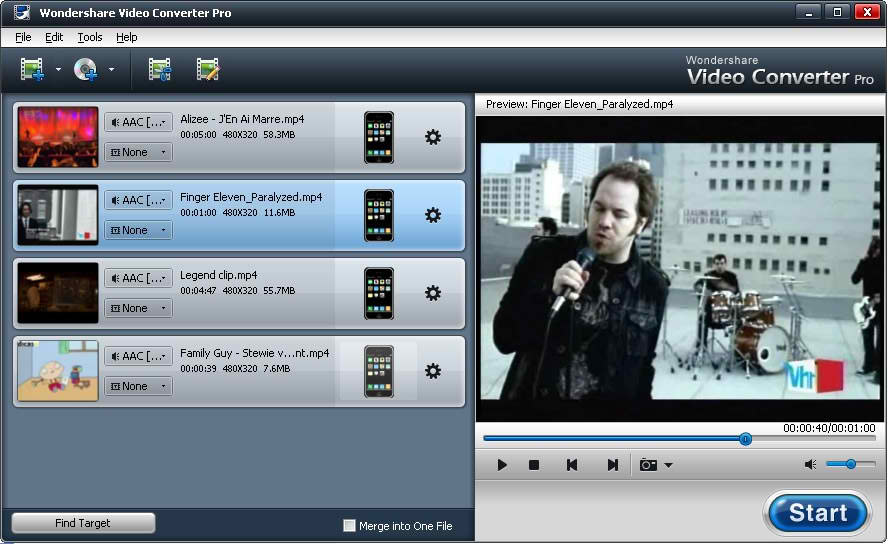This screenshot has width=888, height=544.
Task: Click the Find Target button
Action: [x=83, y=523]
